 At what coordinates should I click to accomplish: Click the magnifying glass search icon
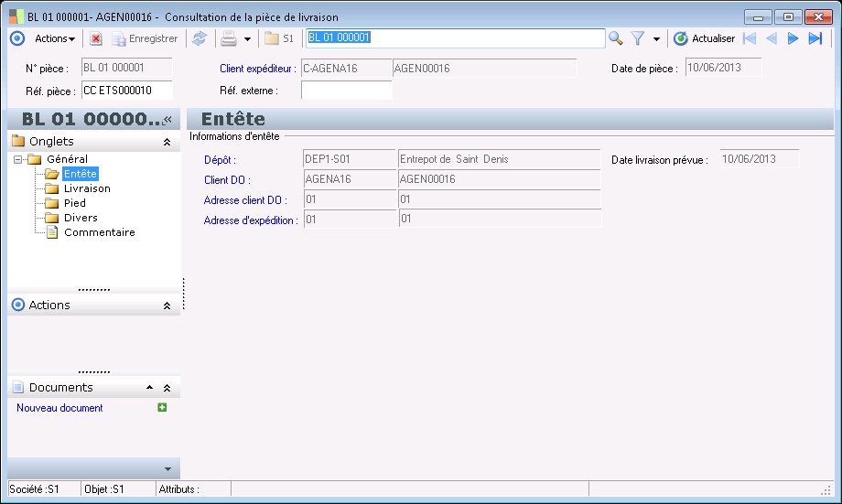pos(616,38)
